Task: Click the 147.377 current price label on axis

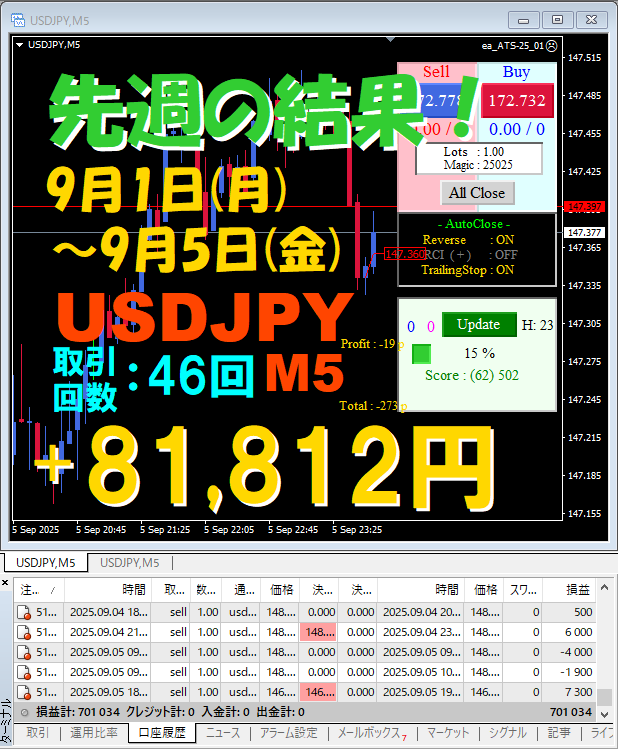Action: (x=585, y=233)
